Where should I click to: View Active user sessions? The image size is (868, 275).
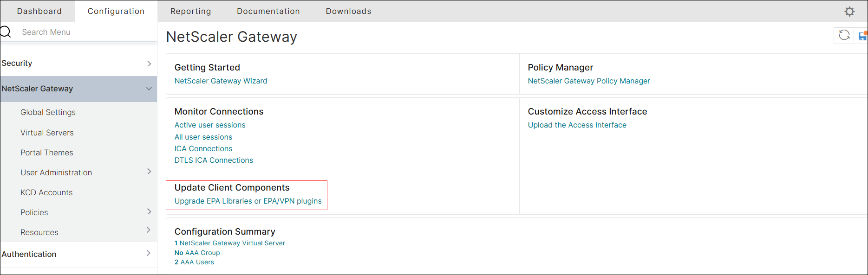click(210, 125)
